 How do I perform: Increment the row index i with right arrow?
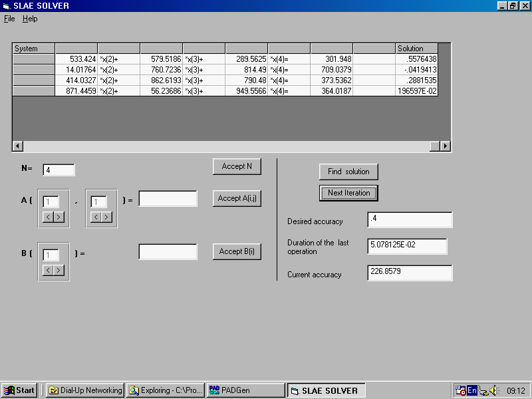coord(59,216)
